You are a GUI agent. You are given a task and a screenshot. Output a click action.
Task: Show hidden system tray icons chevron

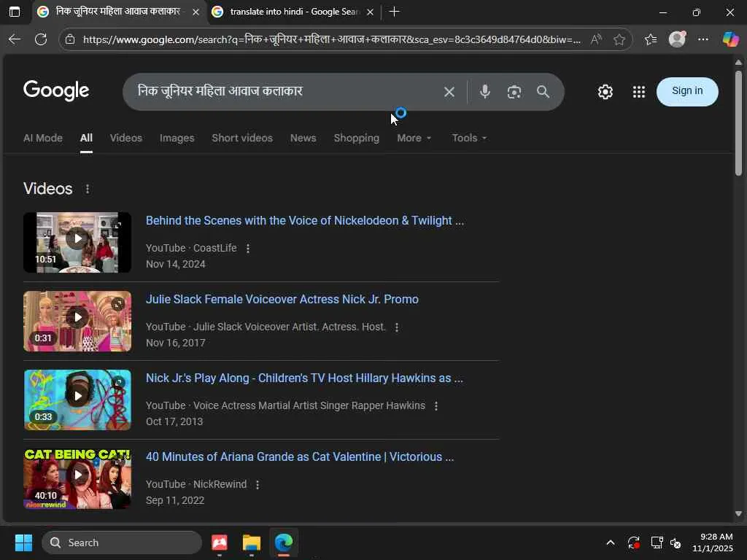click(x=611, y=542)
